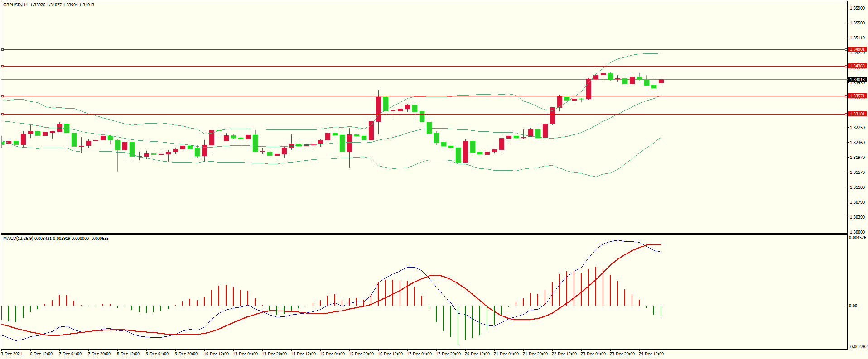Click the 23 Dec 20:00 time label
The height and width of the screenshot is (359, 868).
coord(622,354)
